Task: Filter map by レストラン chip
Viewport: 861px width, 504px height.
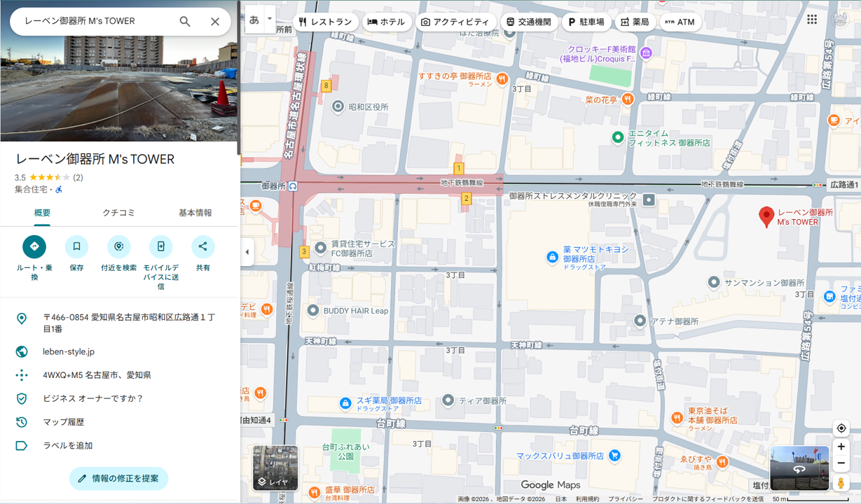Action: [325, 22]
